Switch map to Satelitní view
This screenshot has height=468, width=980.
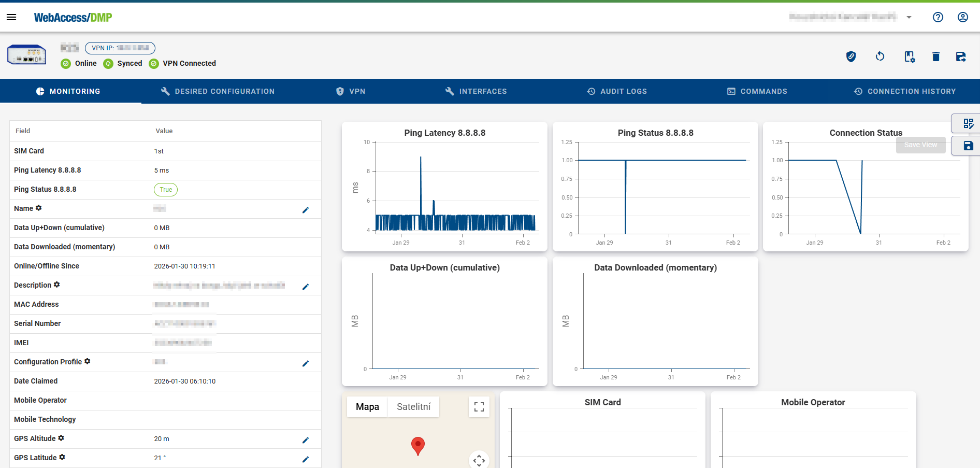coord(413,407)
